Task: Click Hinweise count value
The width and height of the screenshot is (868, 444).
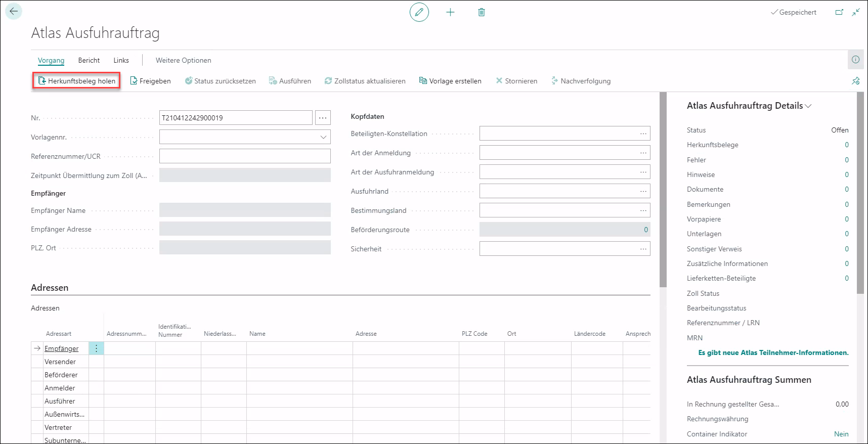Action: 847,174
